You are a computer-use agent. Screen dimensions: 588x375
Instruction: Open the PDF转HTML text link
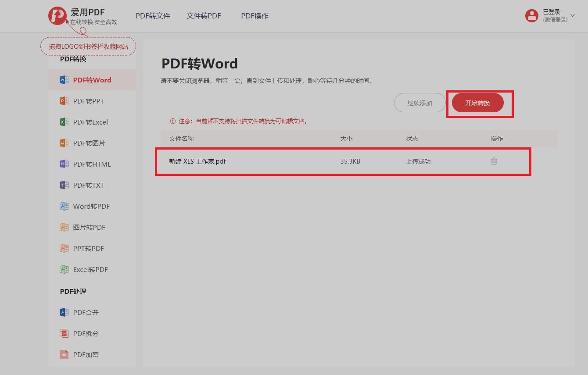pos(92,164)
